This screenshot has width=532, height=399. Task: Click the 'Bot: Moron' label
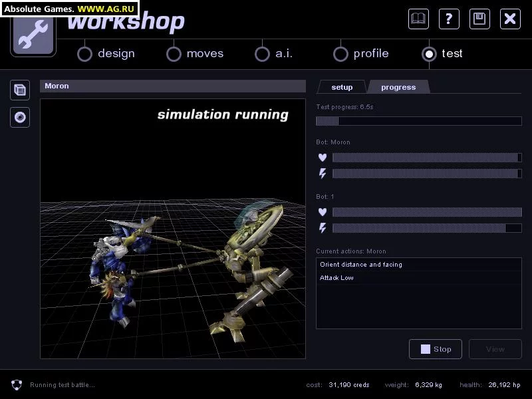point(333,142)
